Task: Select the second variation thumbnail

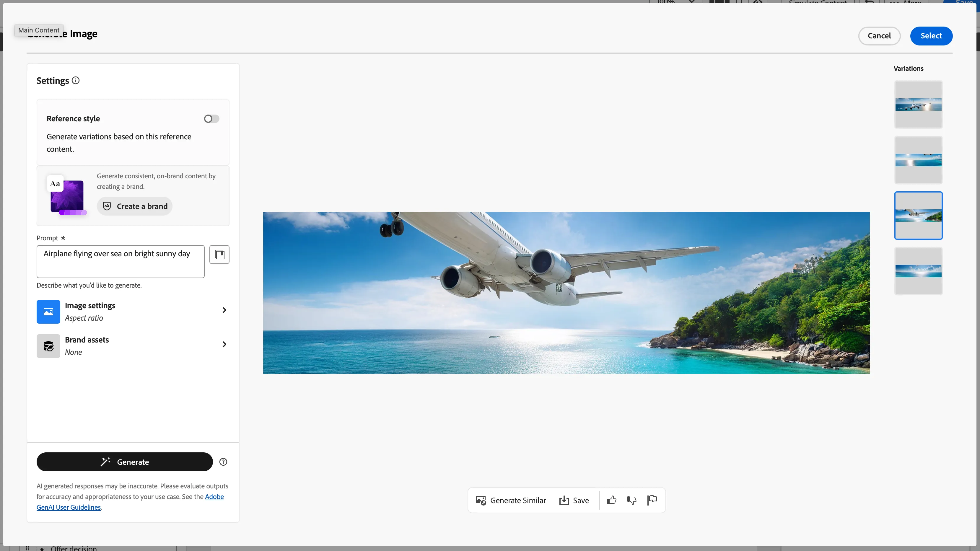Action: [x=918, y=160]
